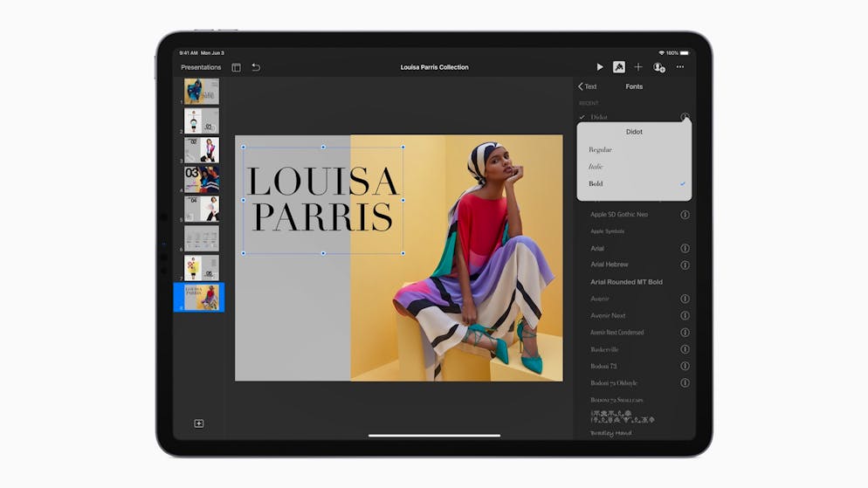Undo the last action with Undo arrow
868x488 pixels.
[x=256, y=67]
